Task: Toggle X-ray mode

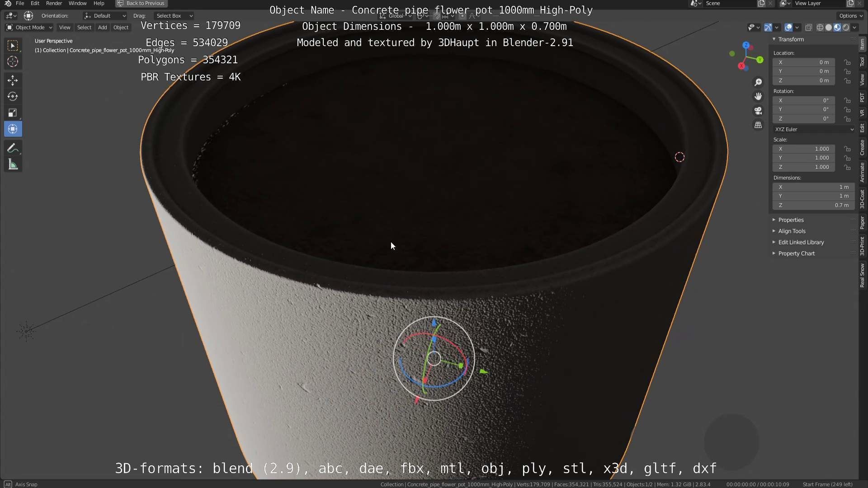Action: (x=808, y=28)
